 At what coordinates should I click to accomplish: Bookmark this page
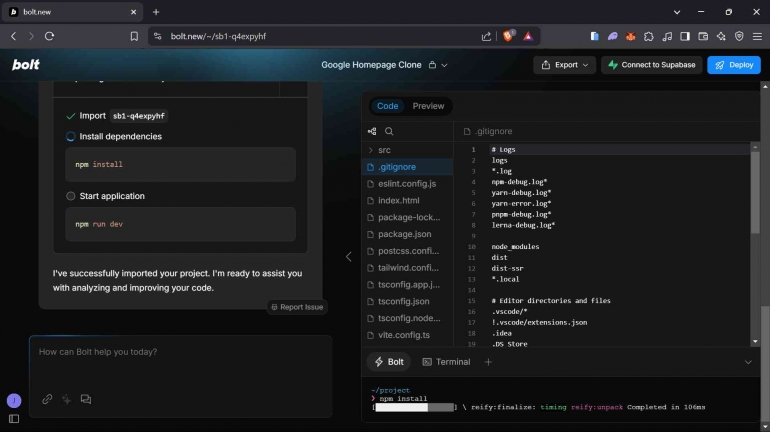pos(134,36)
